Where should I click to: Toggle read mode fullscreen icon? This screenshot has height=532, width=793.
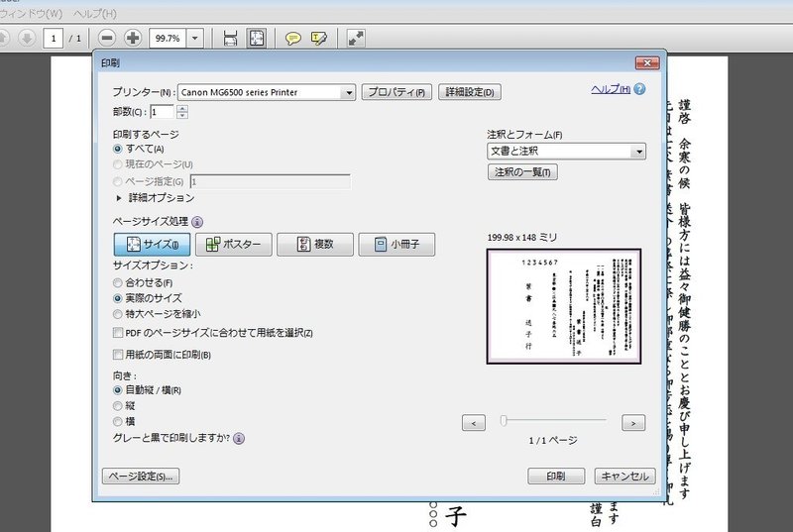click(356, 38)
